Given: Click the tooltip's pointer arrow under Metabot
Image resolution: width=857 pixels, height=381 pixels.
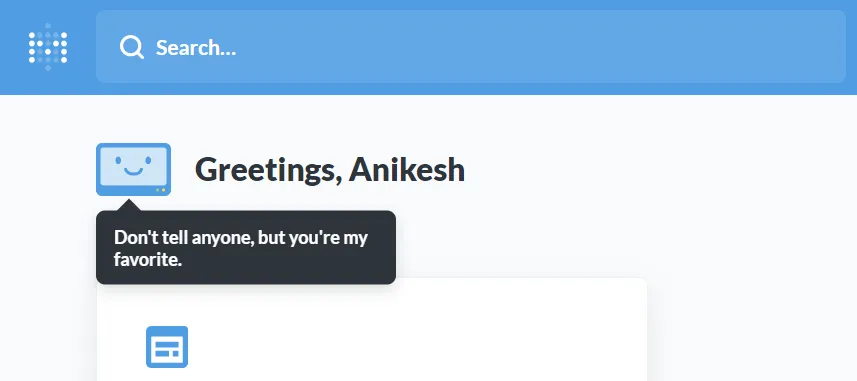Looking at the screenshot, I should click(129, 205).
